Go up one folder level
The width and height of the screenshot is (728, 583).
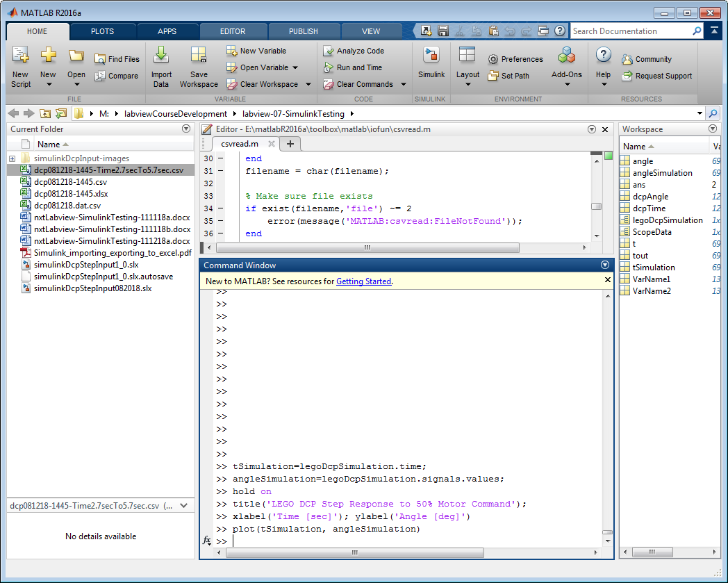click(x=45, y=113)
